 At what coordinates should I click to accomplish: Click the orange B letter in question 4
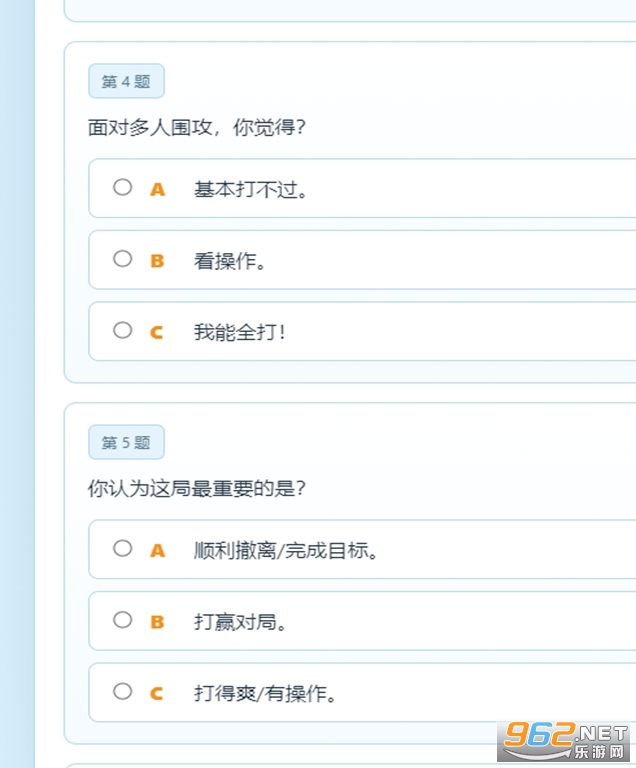(157, 261)
